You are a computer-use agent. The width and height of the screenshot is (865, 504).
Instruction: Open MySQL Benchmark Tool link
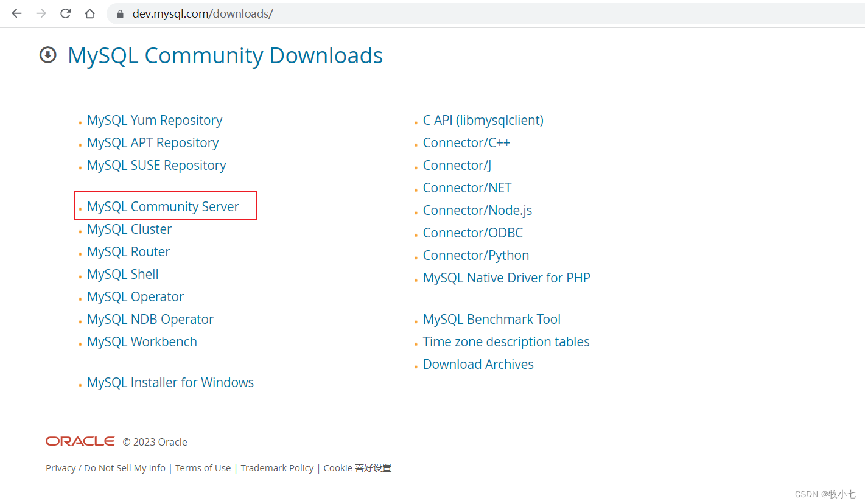[492, 319]
